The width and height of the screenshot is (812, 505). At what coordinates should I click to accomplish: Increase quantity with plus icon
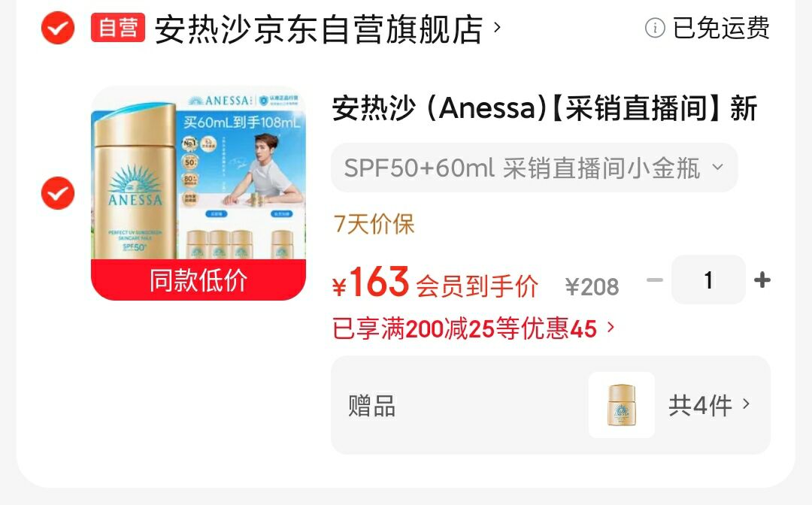coord(762,280)
